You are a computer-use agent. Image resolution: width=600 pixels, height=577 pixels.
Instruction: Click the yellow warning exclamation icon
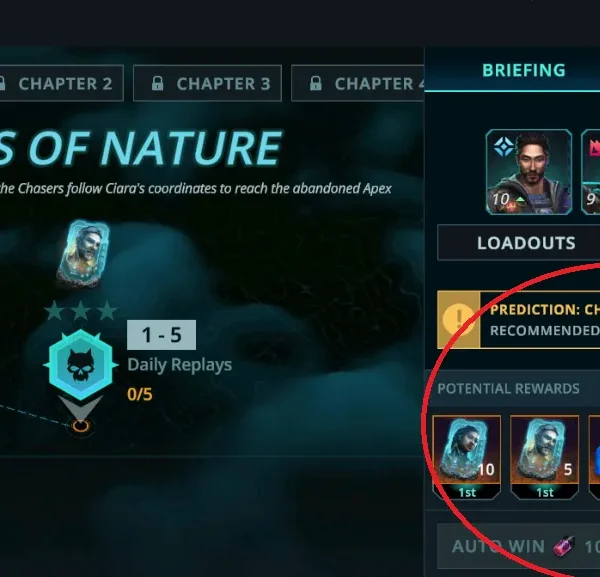(x=458, y=319)
